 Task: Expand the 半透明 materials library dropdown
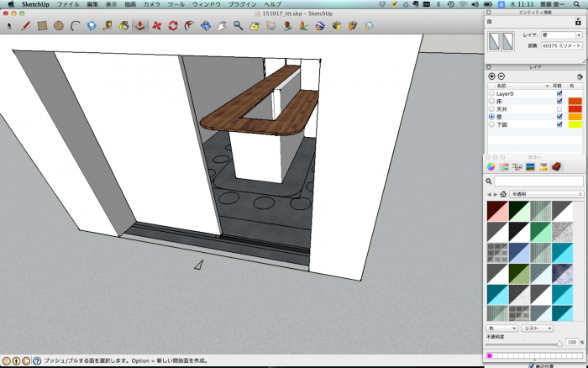pyautogui.click(x=546, y=193)
